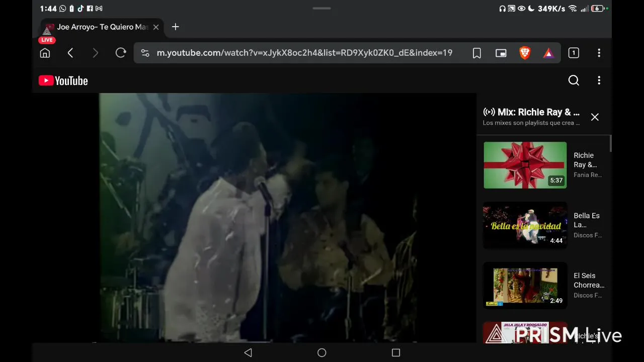644x362 pixels.
Task: Click Discos F... channel under El Seis
Action: (588, 295)
